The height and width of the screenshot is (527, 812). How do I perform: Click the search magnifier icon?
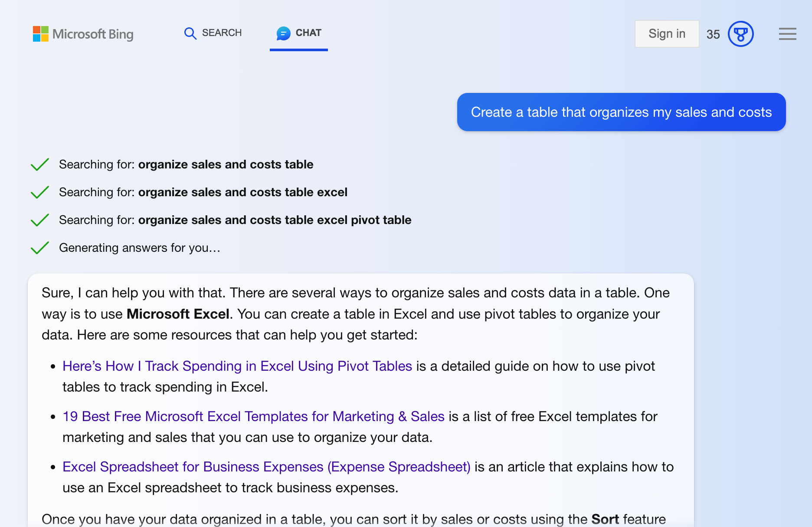(x=190, y=33)
